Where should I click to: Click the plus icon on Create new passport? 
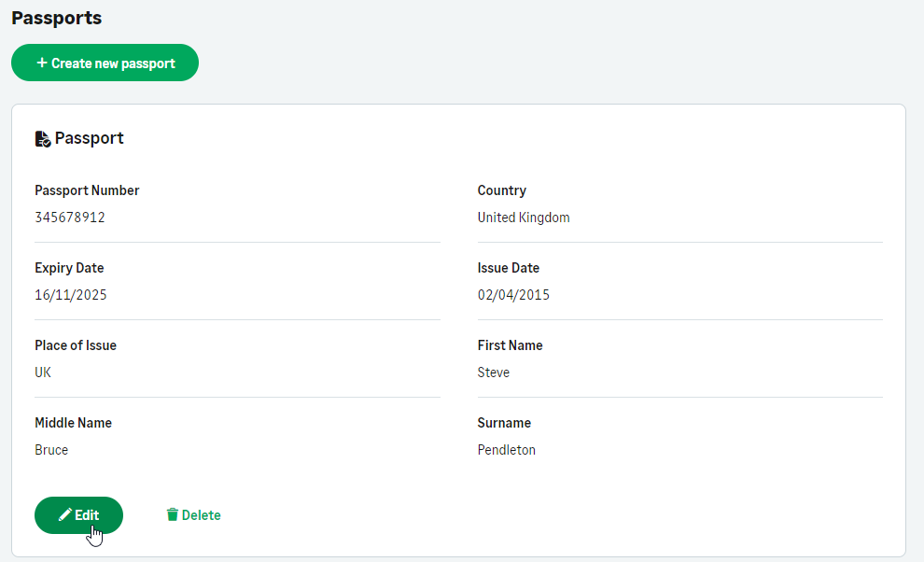pyautogui.click(x=42, y=63)
